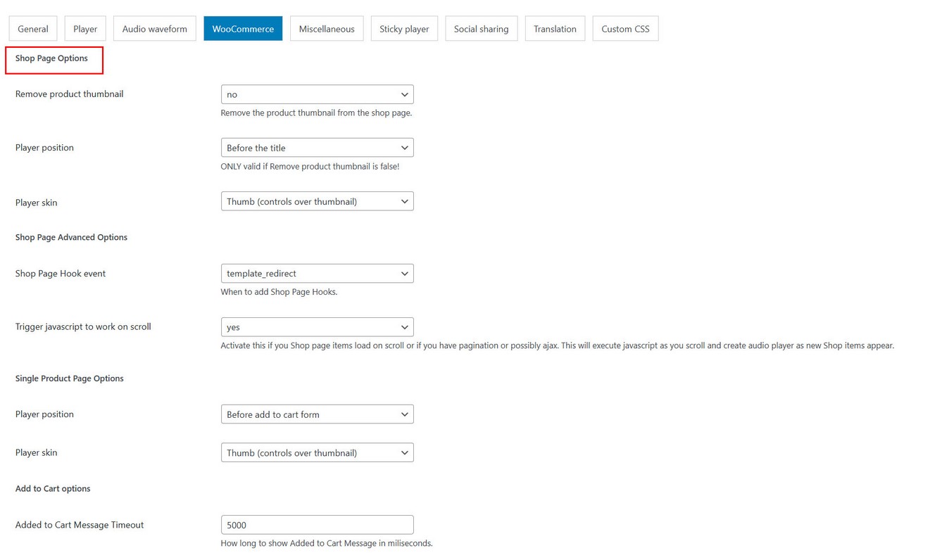Expand the Remove product thumbnail dropdown
The width and height of the screenshot is (942, 560).
(317, 94)
